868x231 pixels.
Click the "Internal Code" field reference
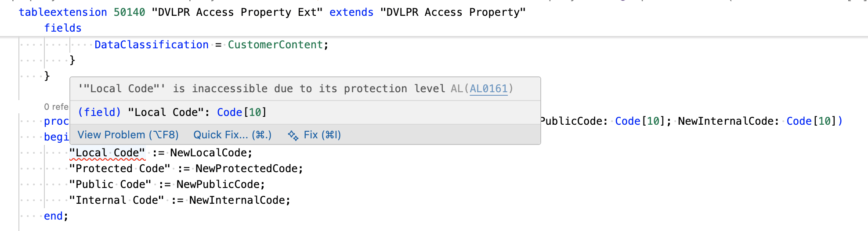[116, 200]
